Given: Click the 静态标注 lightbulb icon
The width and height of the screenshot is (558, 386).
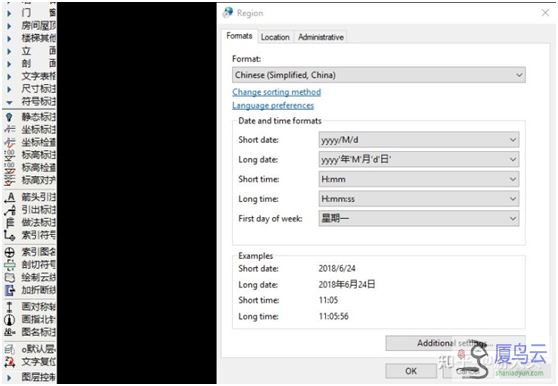Looking at the screenshot, I should point(10,117).
